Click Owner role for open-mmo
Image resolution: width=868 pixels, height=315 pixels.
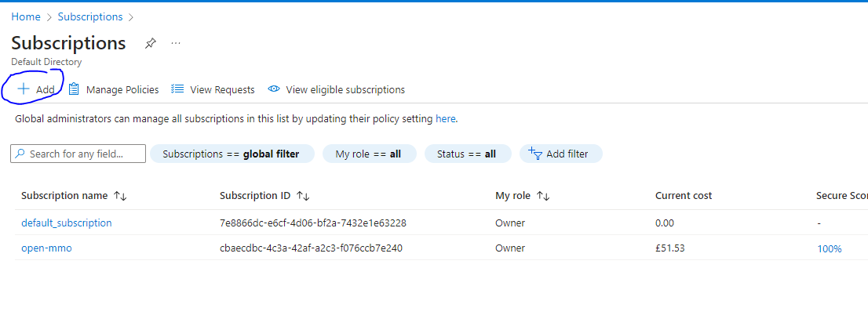click(x=510, y=248)
